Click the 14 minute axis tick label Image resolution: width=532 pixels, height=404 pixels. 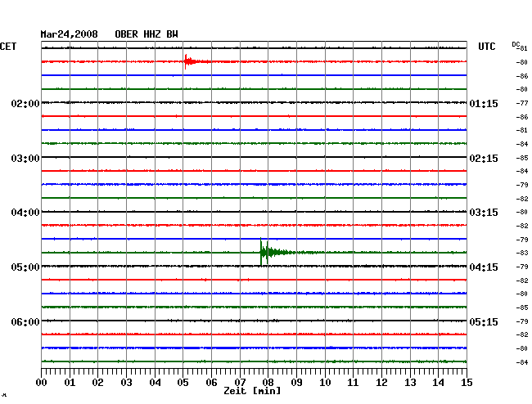click(439, 382)
